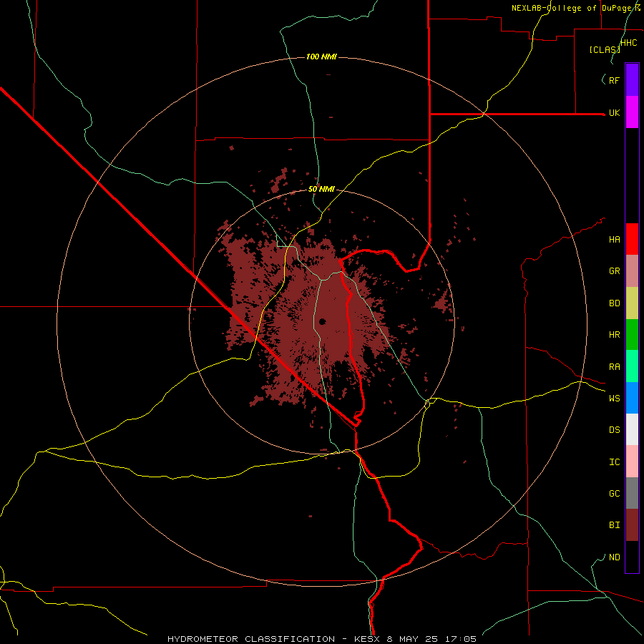Click the '[CLAS]' units label
Screen dimensions: 644x644
coord(605,49)
